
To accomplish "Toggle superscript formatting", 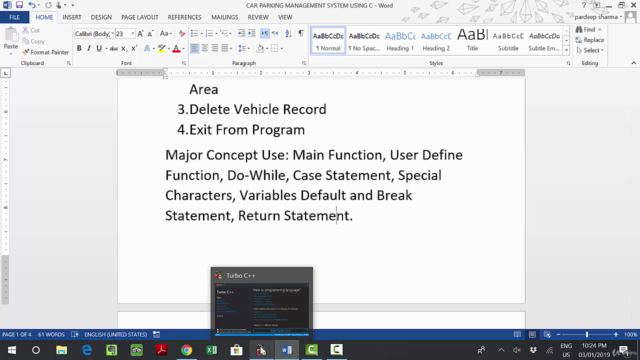I will [x=134, y=49].
